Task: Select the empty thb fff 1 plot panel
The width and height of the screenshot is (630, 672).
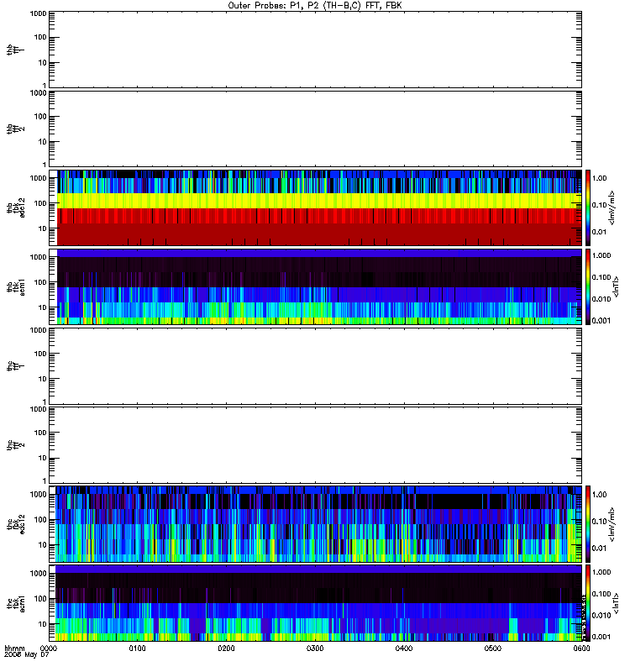Action: pyautogui.click(x=315, y=50)
